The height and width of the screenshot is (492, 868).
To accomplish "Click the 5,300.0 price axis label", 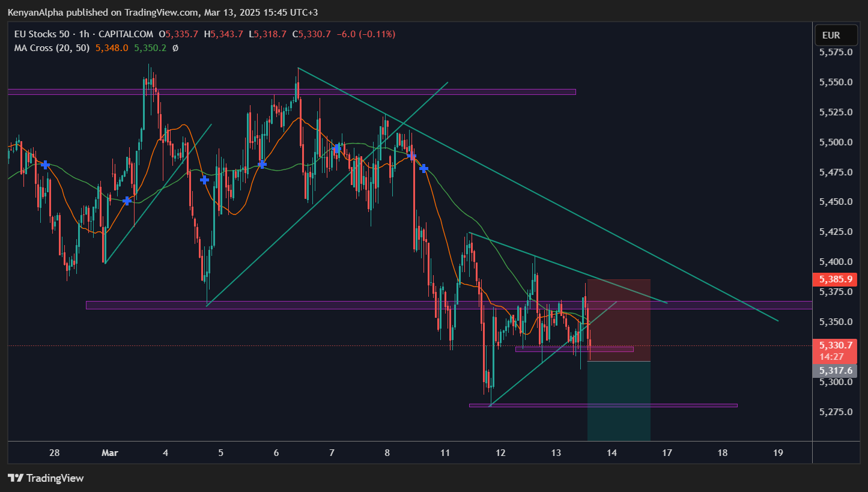I will 836,381.
